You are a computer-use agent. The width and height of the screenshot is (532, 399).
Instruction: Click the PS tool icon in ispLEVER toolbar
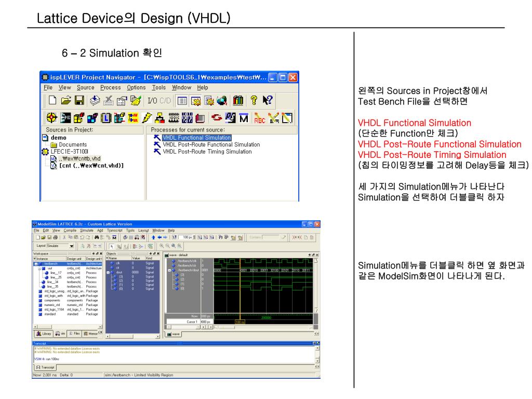coord(230,118)
